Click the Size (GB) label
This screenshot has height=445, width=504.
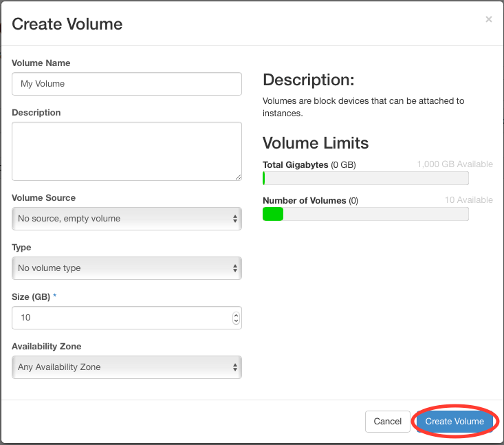click(31, 297)
